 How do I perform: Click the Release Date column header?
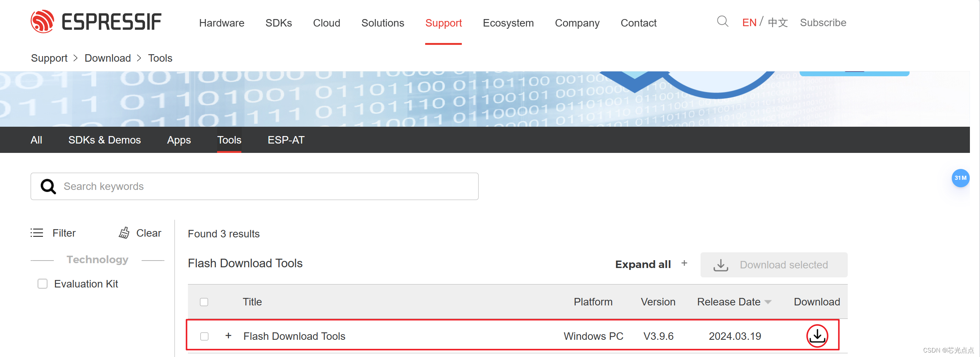729,302
